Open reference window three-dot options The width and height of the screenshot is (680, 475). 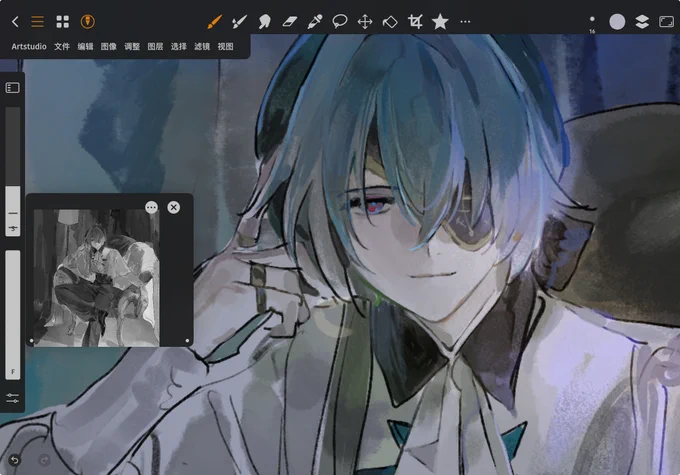pyautogui.click(x=151, y=207)
